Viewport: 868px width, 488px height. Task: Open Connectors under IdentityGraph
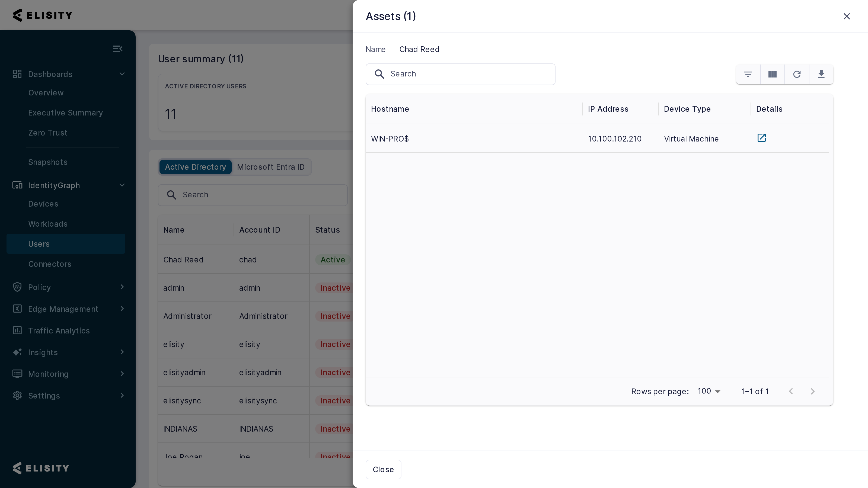50,264
